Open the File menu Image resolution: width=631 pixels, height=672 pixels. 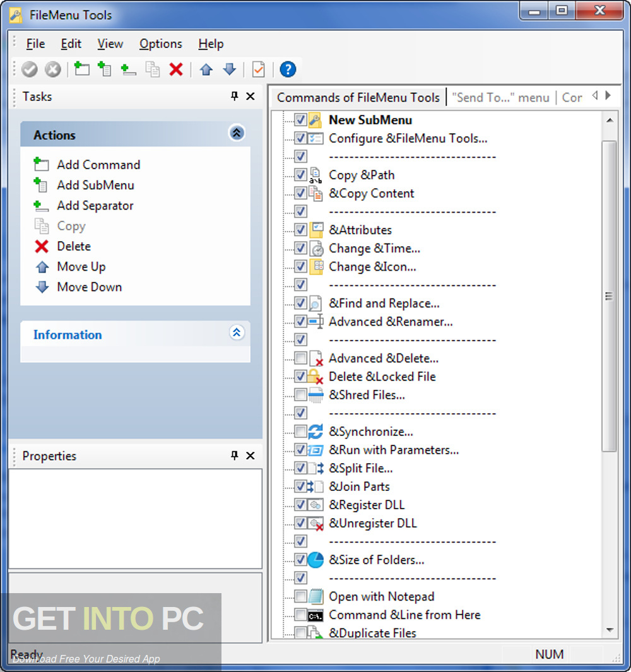tap(35, 44)
